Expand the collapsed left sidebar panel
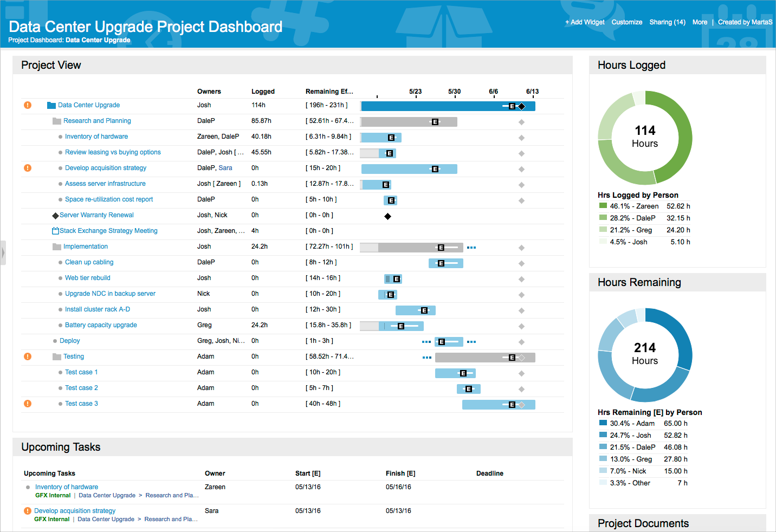The image size is (776, 532). [3, 252]
